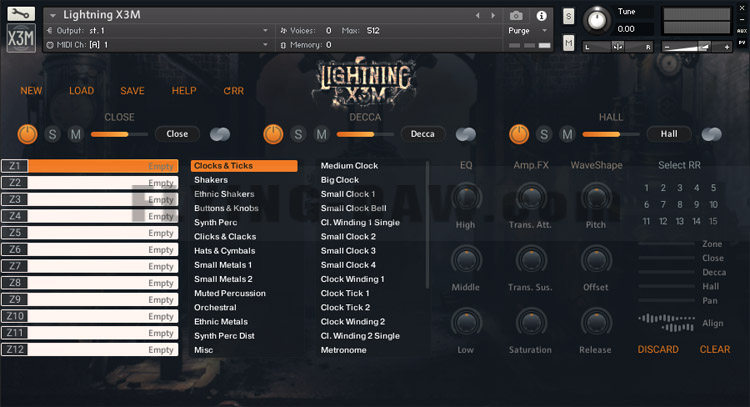Adjust the Tune knob
750x407 pixels.
(x=596, y=20)
